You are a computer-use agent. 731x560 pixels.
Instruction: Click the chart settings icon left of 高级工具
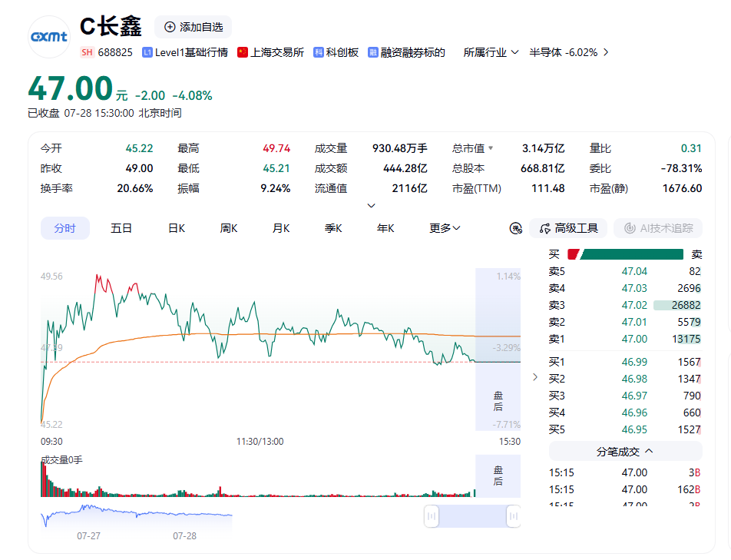coord(516,228)
